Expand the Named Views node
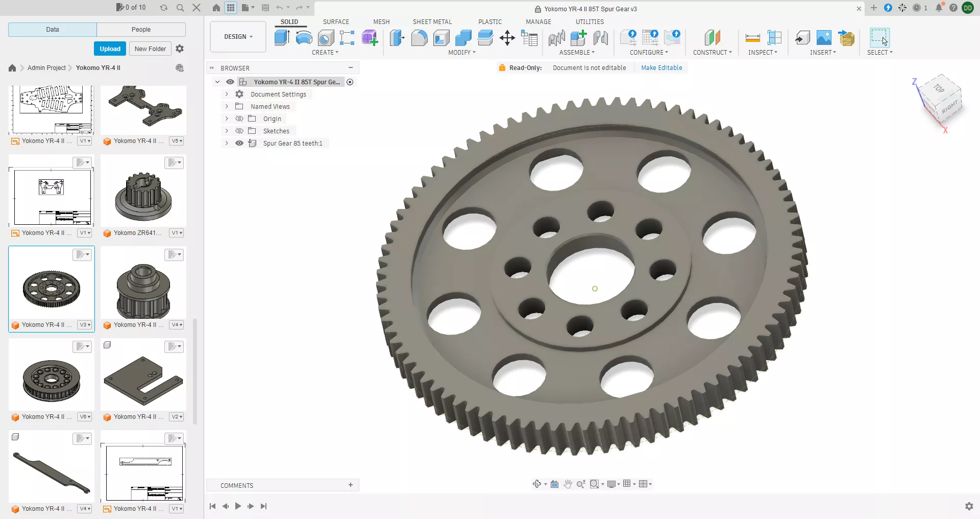This screenshot has height=519, width=980. 227,106
